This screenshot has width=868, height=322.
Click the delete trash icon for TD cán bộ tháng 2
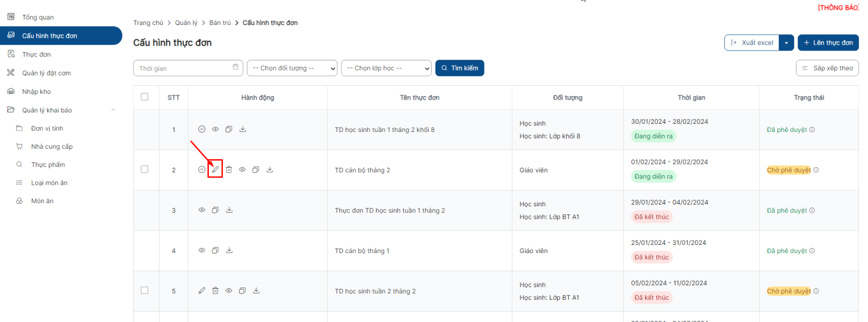click(229, 169)
